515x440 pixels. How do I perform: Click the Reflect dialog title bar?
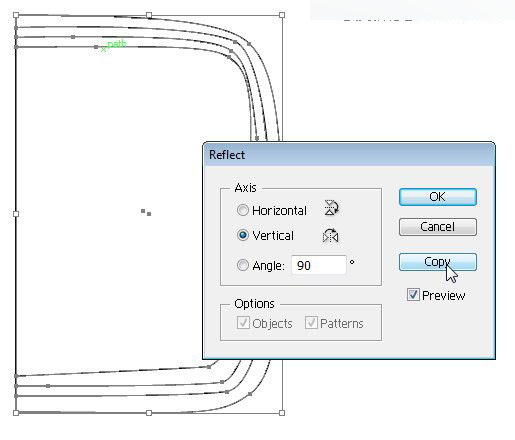point(349,155)
